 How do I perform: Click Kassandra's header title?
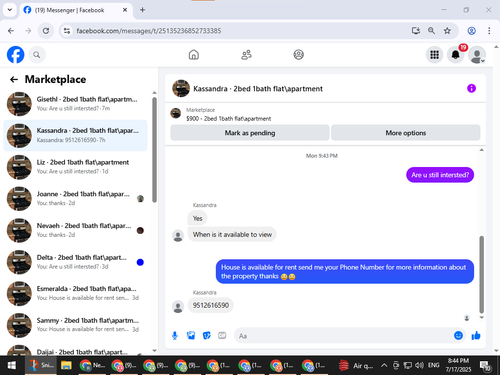[258, 89]
